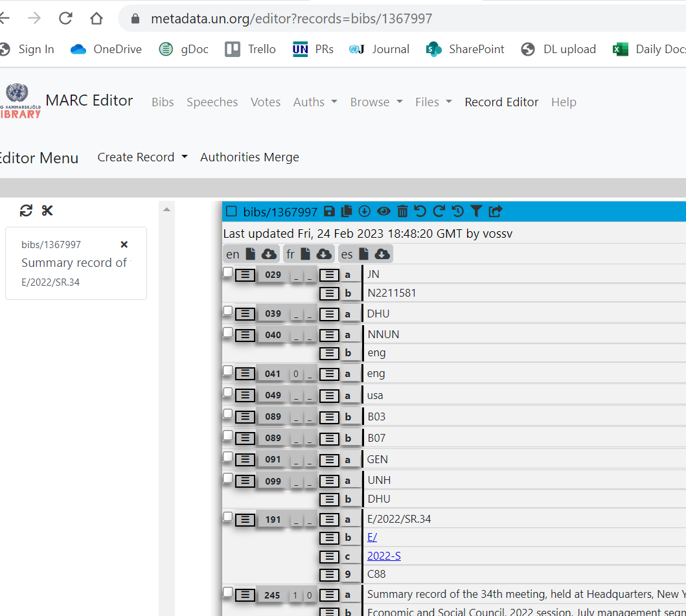Undo changes with the undo arrow icon
Image resolution: width=686 pixels, height=616 pixels.
[x=420, y=211]
